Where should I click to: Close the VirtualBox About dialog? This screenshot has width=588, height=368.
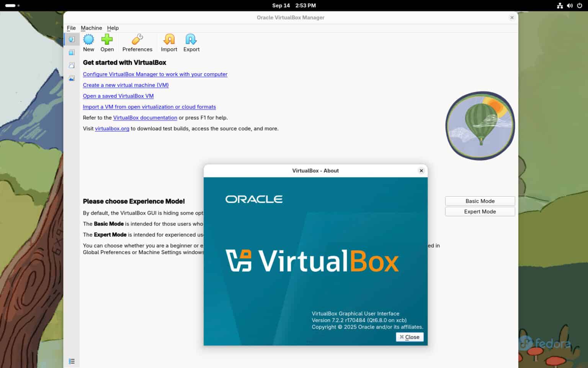pos(410,337)
